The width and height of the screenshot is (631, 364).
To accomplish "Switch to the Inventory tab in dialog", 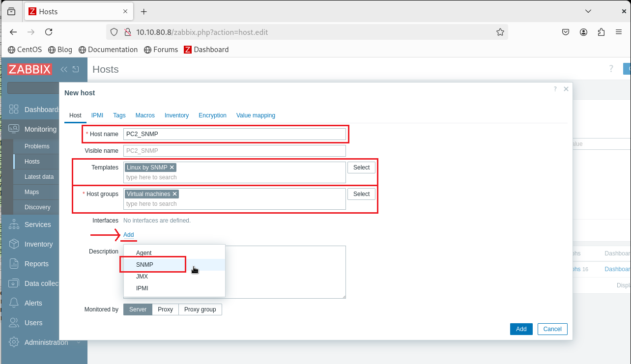I will (x=176, y=115).
